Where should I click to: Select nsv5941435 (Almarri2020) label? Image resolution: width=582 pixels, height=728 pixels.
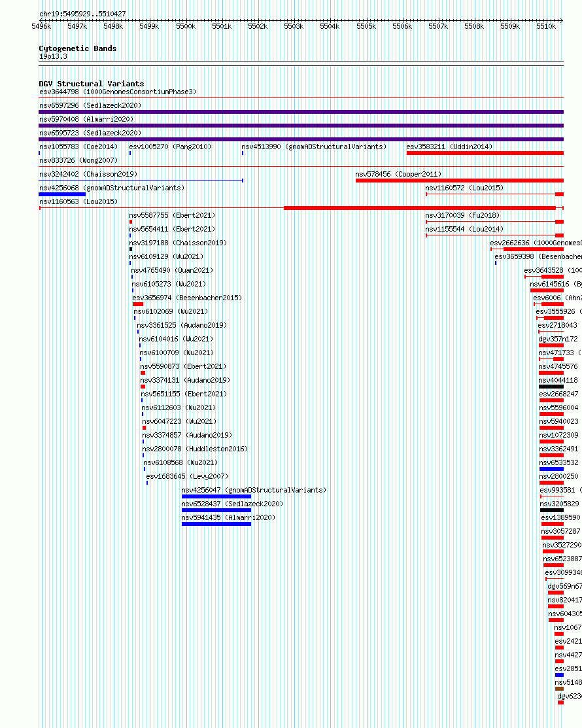pos(228,517)
